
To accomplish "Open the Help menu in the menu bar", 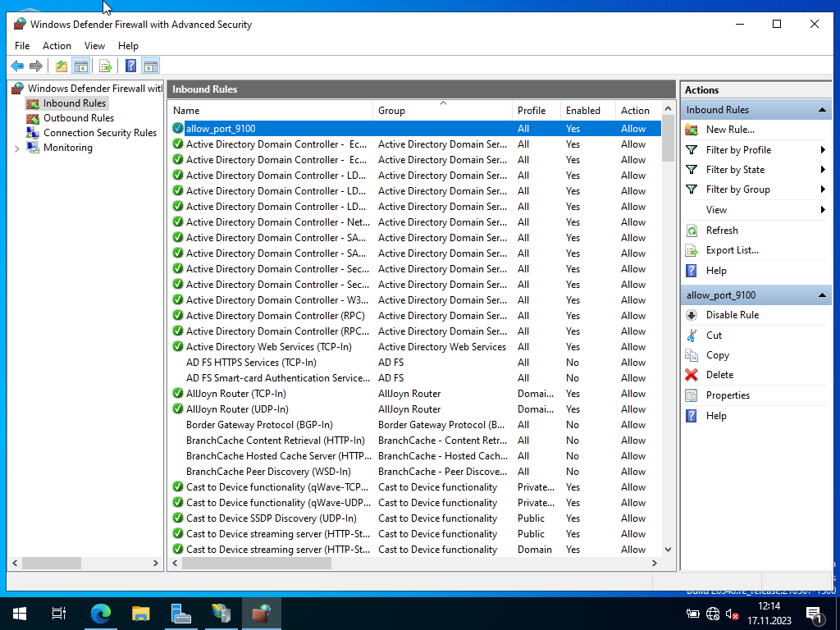I will point(128,46).
